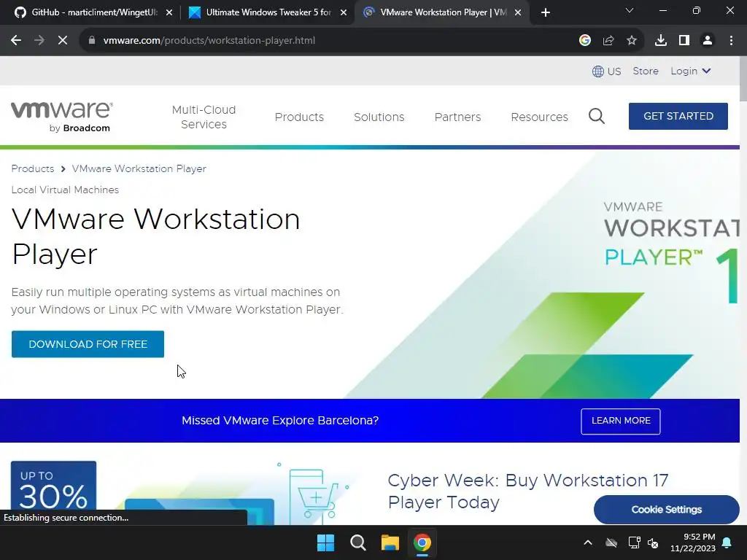
Task: Click DOWNLOAD FOR FREE button
Action: tap(88, 344)
